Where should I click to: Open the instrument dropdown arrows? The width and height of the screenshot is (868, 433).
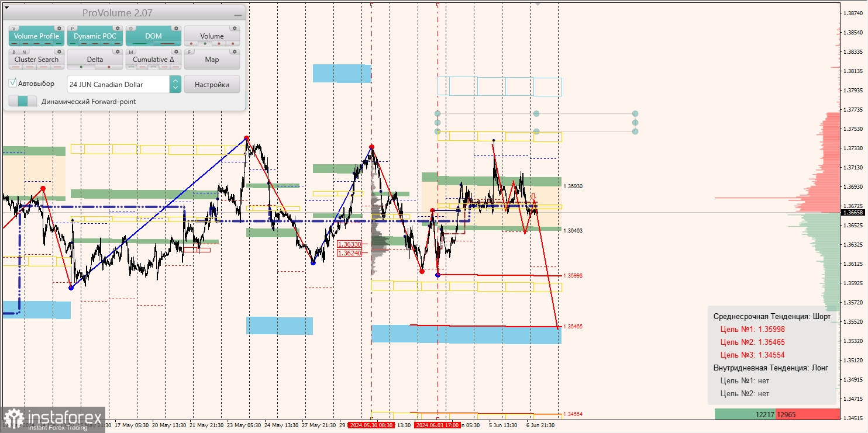pos(175,84)
